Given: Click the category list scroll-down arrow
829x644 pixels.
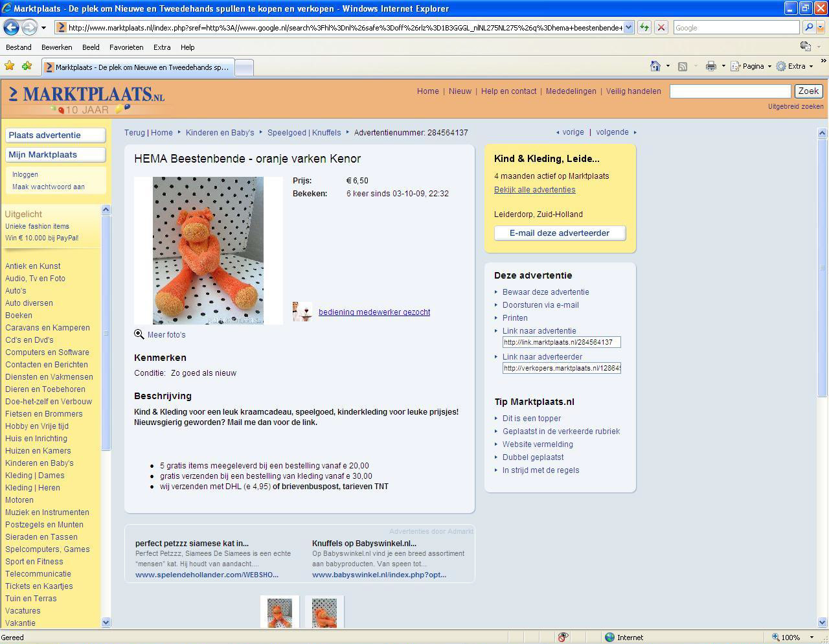Looking at the screenshot, I should [106, 623].
